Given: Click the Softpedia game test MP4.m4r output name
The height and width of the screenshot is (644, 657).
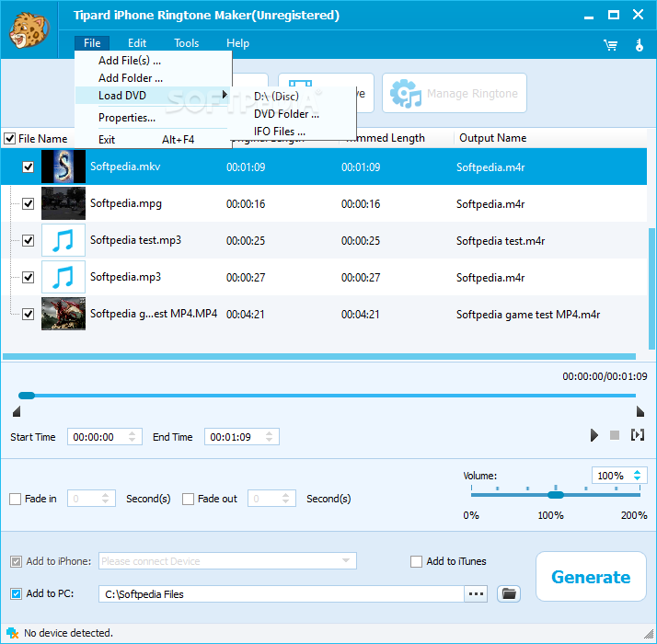Looking at the screenshot, I should [x=528, y=315].
